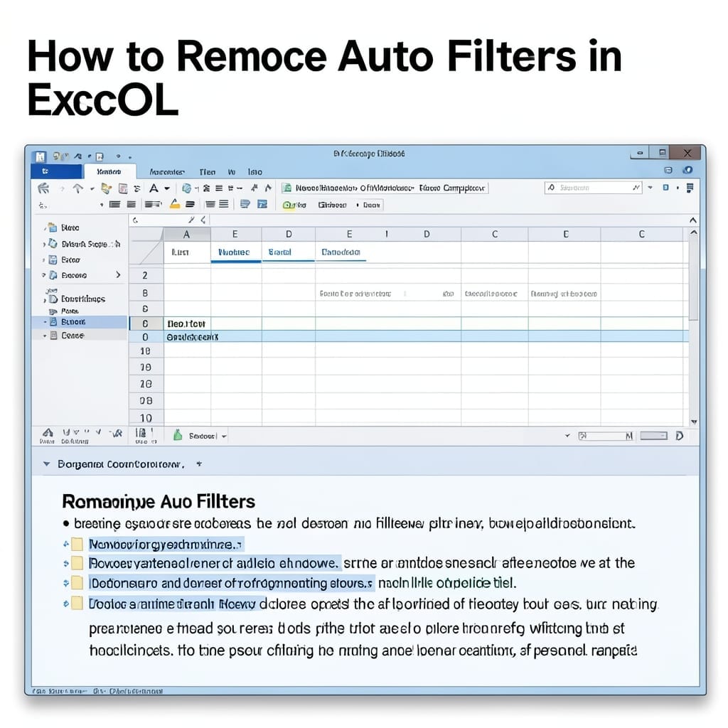Screen dimensions: 728x728
Task: Switch to the Isio ribbon tab
Action: click(255, 172)
